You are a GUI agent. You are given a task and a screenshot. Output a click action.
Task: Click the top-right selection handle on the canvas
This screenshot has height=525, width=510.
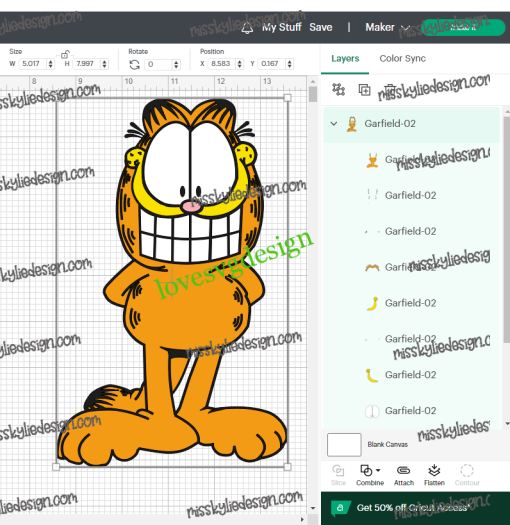point(287,98)
